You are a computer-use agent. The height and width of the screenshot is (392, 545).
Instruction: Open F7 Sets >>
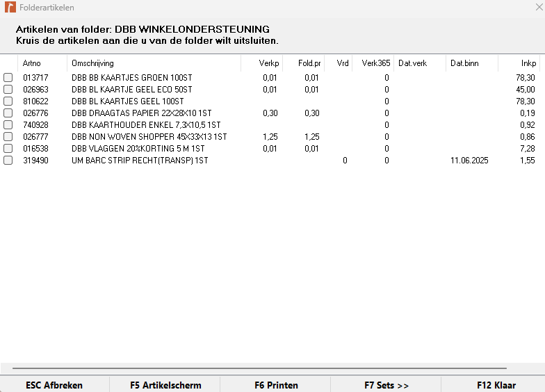(x=387, y=385)
